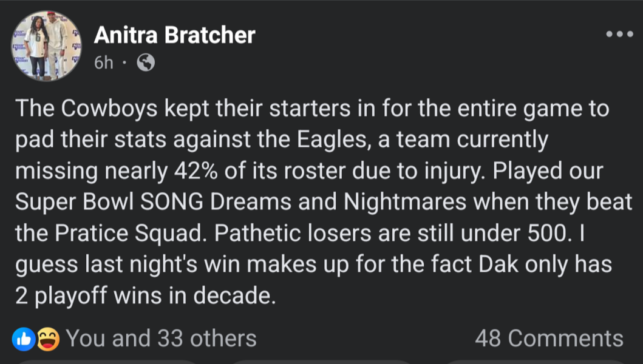The height and width of the screenshot is (364, 643).
Task: Click "2 playoff wins in decade" text
Action: click(x=145, y=295)
